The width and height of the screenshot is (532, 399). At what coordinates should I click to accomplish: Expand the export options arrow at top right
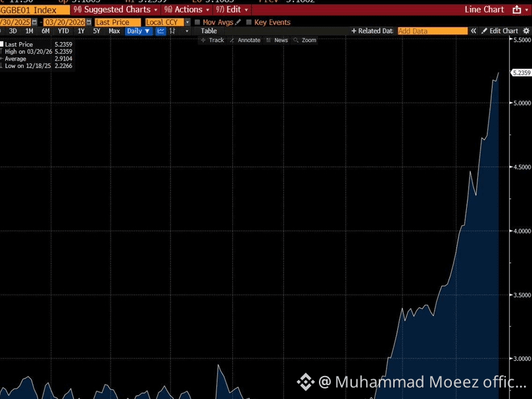coord(527,10)
